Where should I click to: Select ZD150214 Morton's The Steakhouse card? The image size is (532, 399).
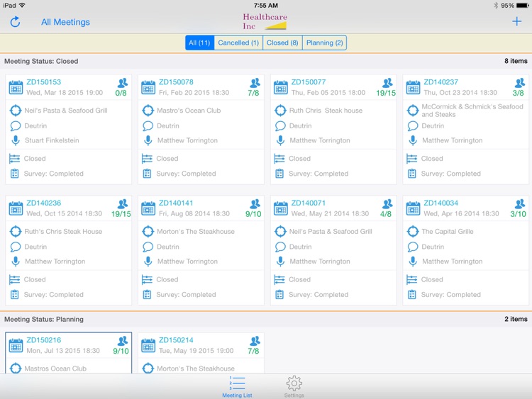(x=201, y=353)
